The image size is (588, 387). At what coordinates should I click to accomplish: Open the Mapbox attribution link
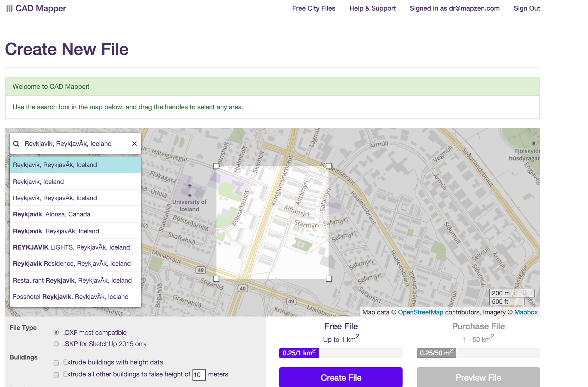tap(526, 312)
